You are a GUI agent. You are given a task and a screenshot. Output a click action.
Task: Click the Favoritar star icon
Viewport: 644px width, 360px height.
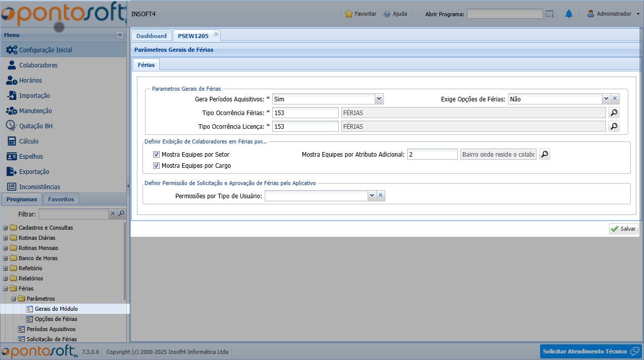point(349,14)
